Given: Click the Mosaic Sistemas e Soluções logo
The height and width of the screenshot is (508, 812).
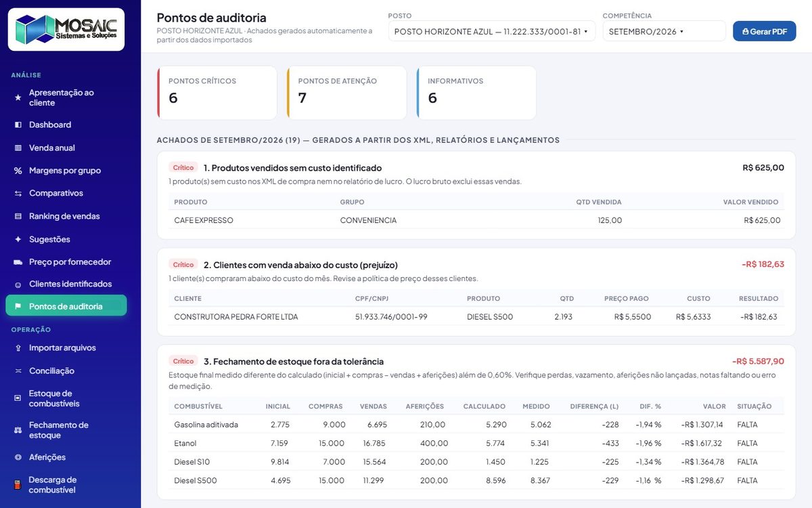Looking at the screenshot, I should pos(66,29).
